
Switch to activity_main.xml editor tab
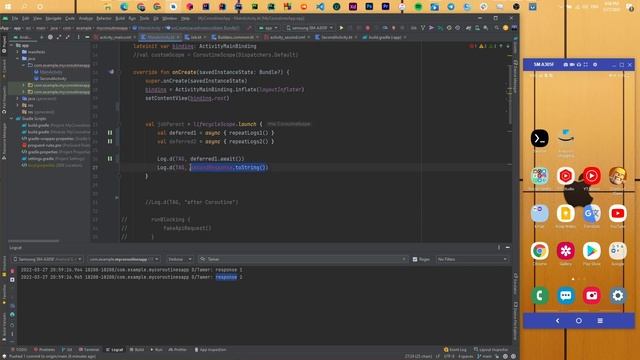click(x=115, y=37)
